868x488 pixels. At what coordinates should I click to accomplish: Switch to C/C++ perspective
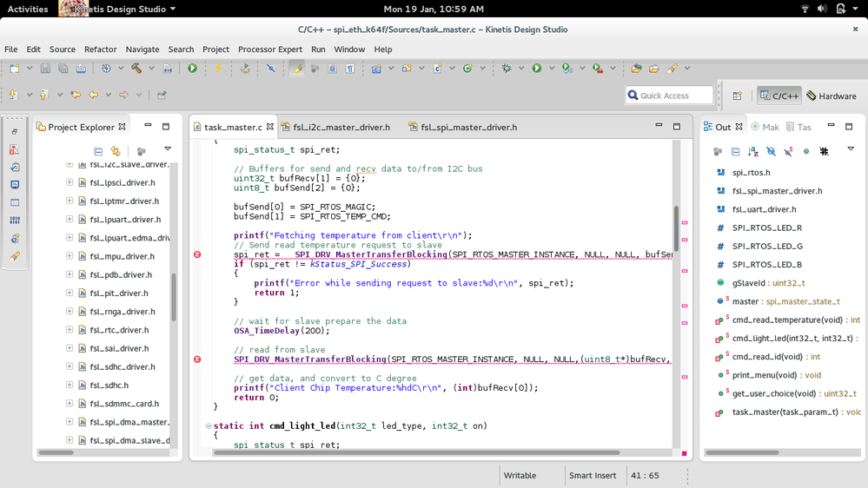779,96
